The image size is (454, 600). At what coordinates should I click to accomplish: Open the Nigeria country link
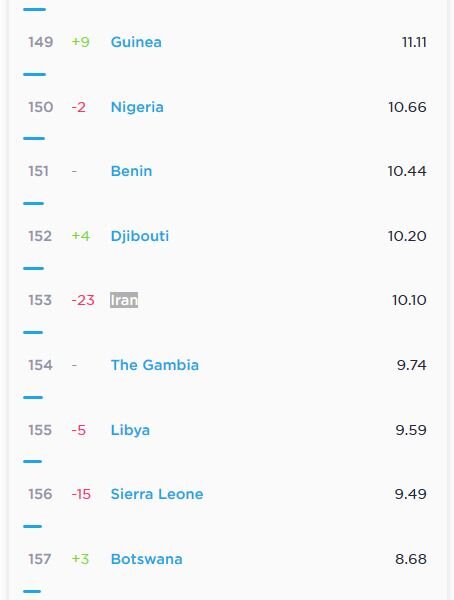(137, 107)
